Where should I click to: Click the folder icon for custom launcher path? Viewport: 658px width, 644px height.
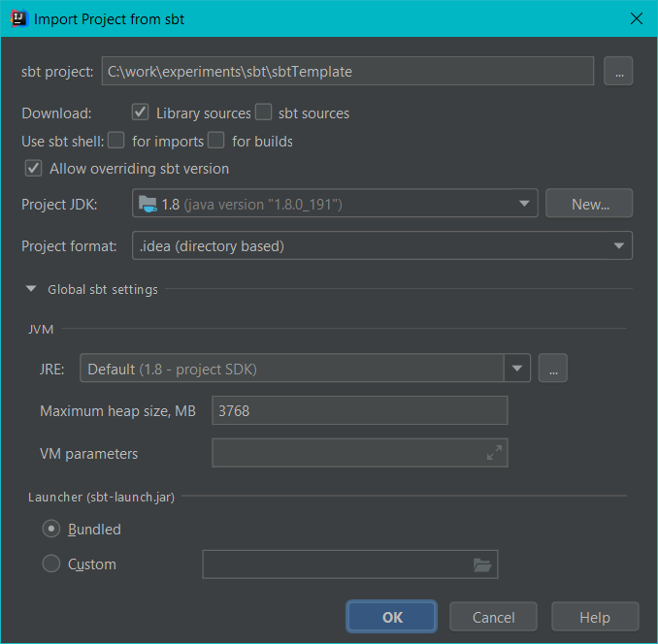point(482,564)
